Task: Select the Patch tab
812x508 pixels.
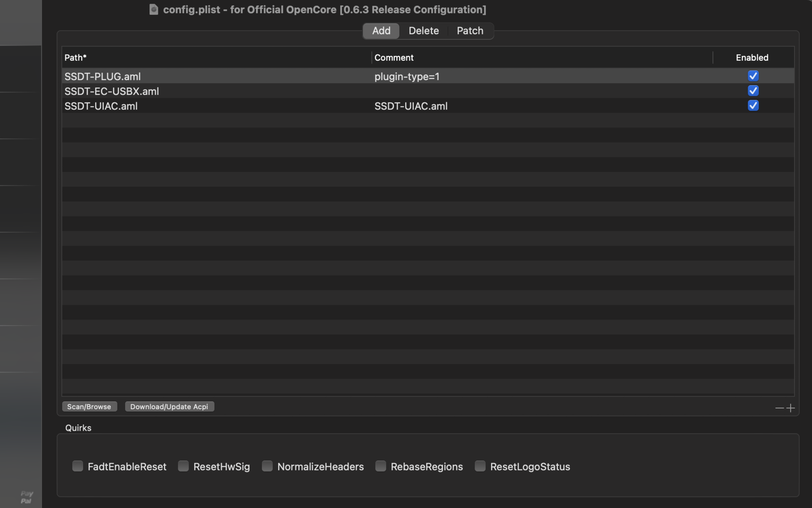Action: [x=470, y=31]
